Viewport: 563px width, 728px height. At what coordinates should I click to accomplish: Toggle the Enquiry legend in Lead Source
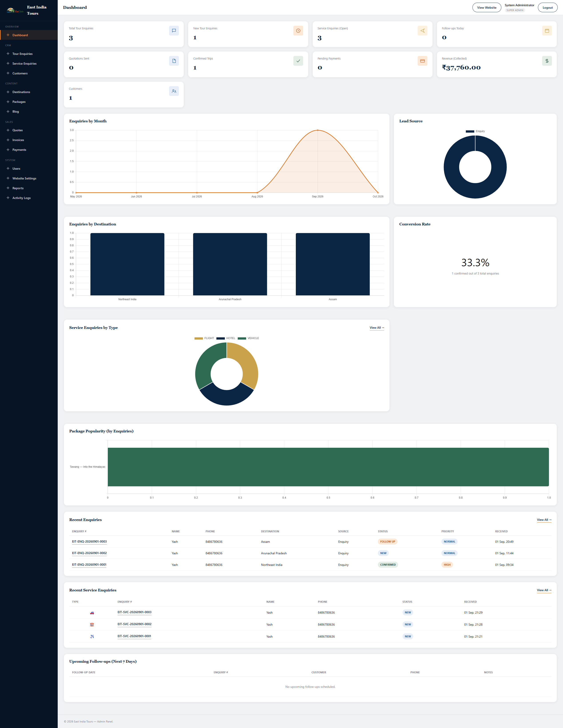point(475,131)
